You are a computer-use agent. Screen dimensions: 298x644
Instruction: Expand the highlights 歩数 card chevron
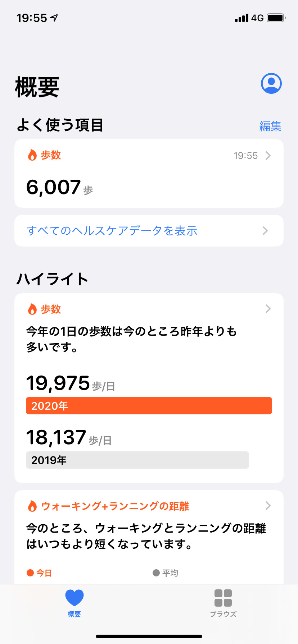(x=268, y=309)
